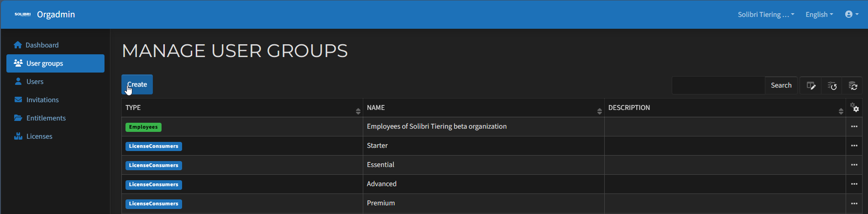Open the English language dropdown
The height and width of the screenshot is (214, 868).
tap(819, 15)
